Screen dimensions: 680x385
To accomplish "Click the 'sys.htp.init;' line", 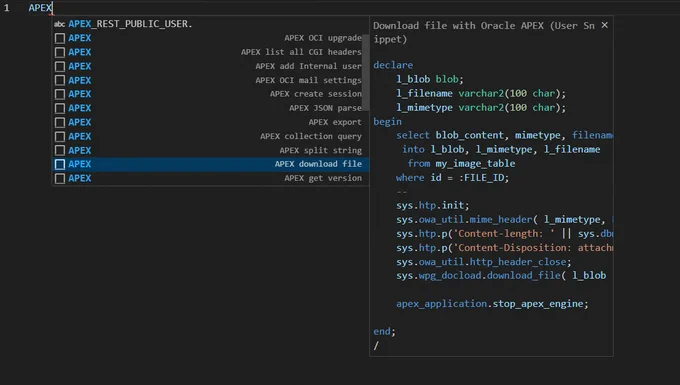I will click(432, 206).
